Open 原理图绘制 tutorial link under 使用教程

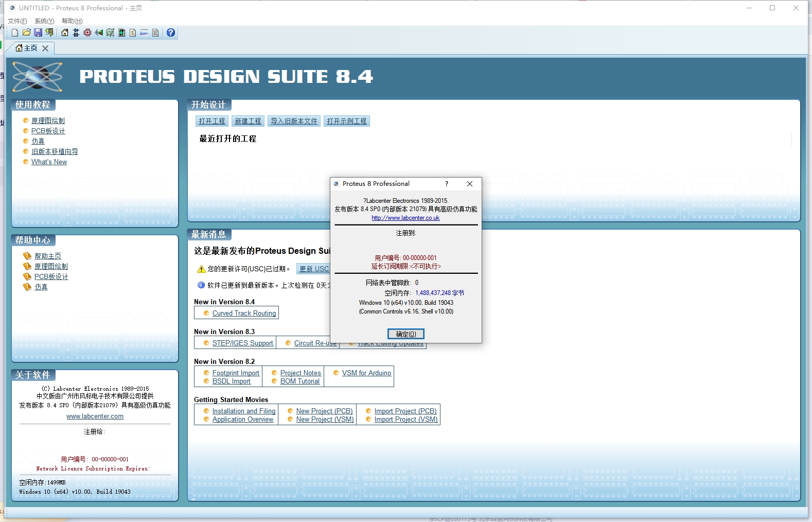48,120
